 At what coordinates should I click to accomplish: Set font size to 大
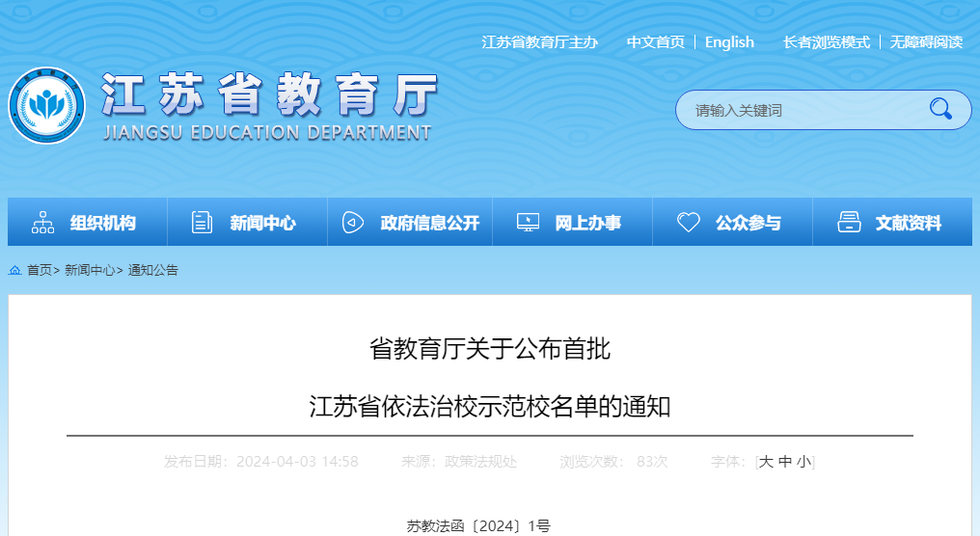click(x=766, y=462)
